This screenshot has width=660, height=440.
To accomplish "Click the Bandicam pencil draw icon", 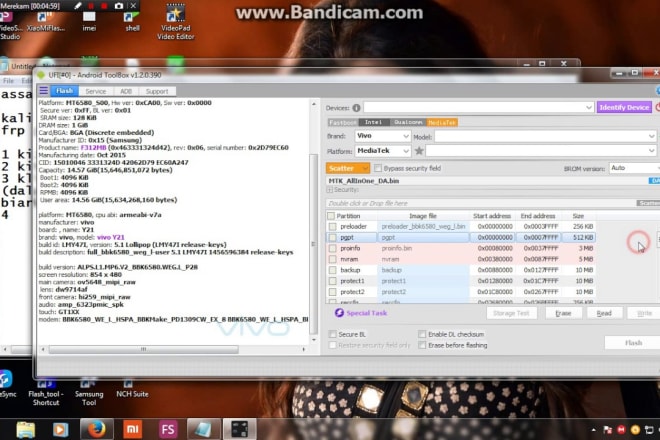I will pyautogui.click(x=78, y=6).
